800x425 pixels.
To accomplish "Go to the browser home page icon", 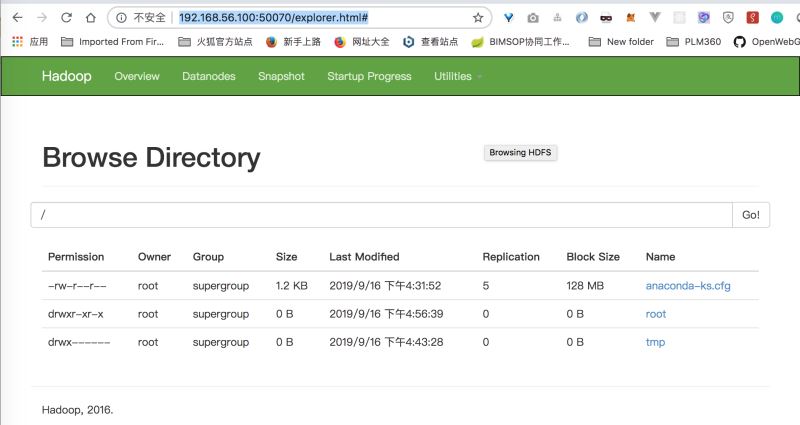I will 90,17.
